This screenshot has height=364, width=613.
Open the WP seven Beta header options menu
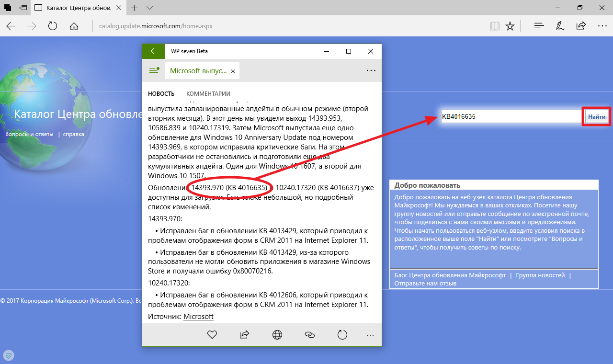click(x=371, y=70)
